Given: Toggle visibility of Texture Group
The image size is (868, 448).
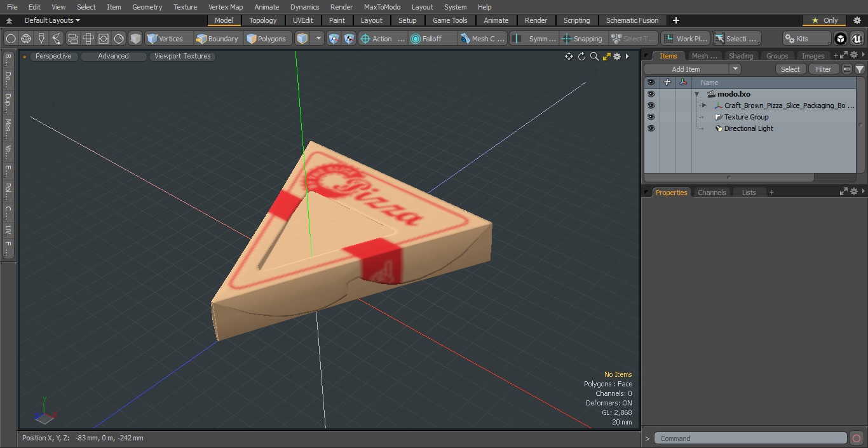Looking at the screenshot, I should [x=651, y=117].
